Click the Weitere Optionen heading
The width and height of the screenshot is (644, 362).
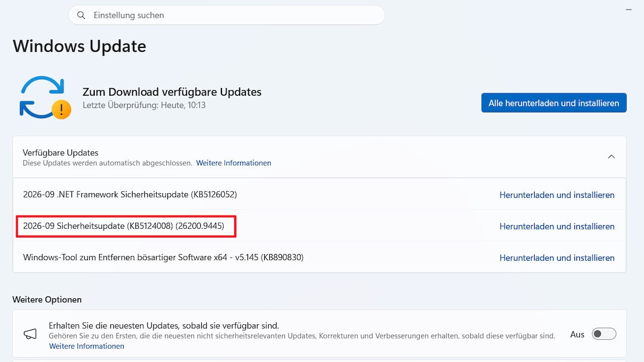click(x=47, y=300)
